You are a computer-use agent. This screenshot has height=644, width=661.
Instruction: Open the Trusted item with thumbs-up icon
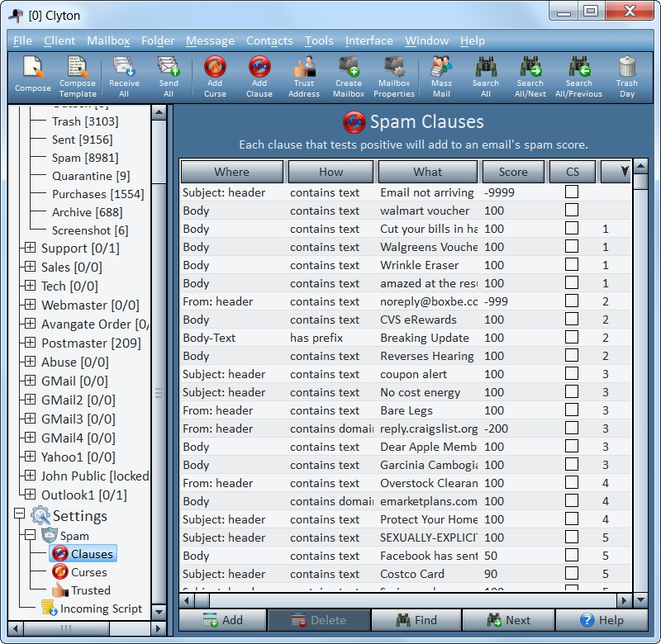tap(81, 590)
